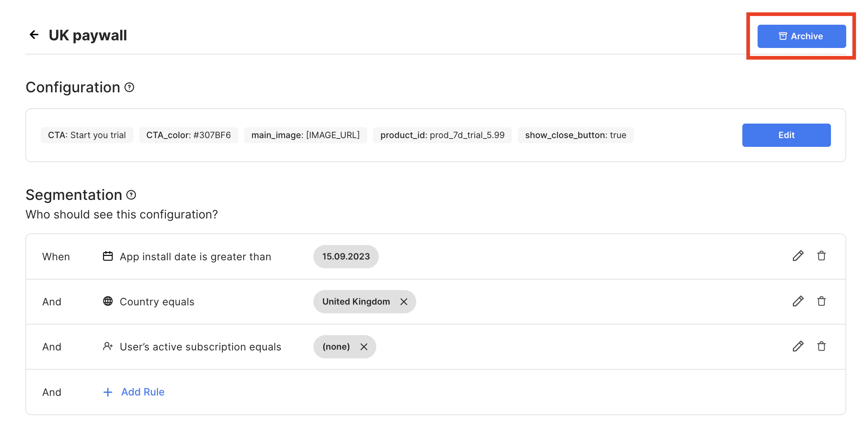Edit the Country equals rule
Viewport: 868px width, 442px height.
tap(798, 301)
